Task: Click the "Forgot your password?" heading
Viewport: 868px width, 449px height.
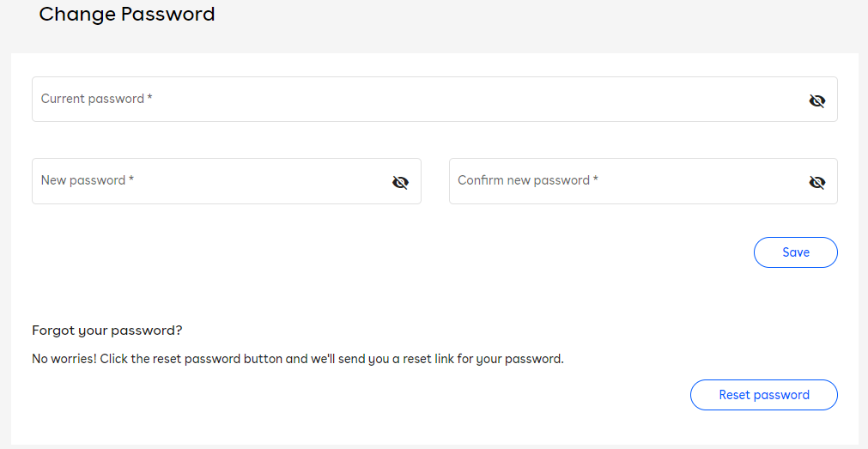Action: [x=107, y=331]
